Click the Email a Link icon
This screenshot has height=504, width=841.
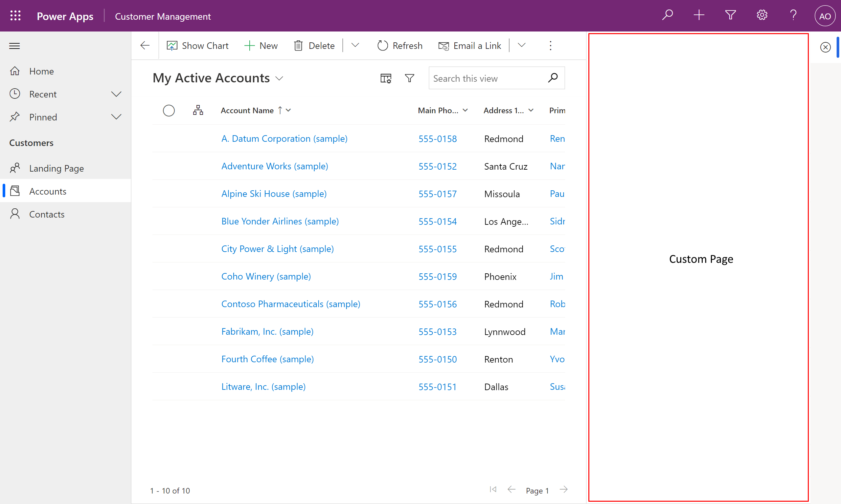tap(443, 45)
